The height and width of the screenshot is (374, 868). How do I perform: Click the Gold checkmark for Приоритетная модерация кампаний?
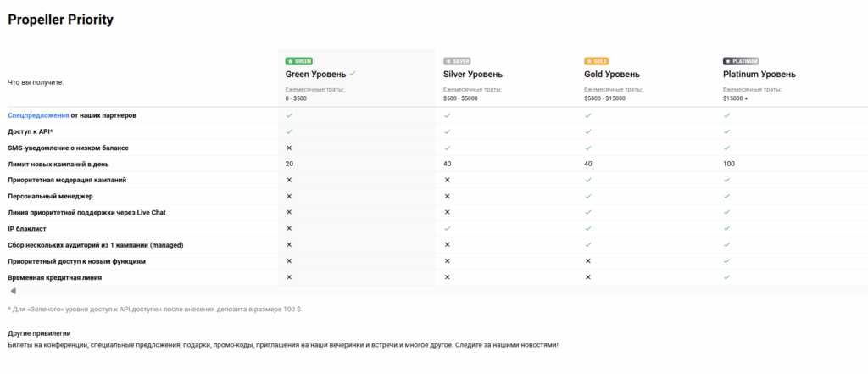[x=588, y=180]
